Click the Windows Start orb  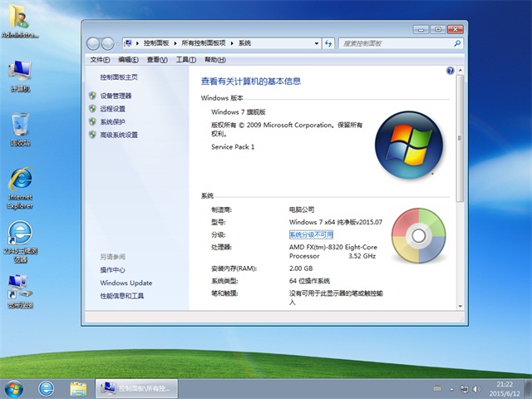14,388
